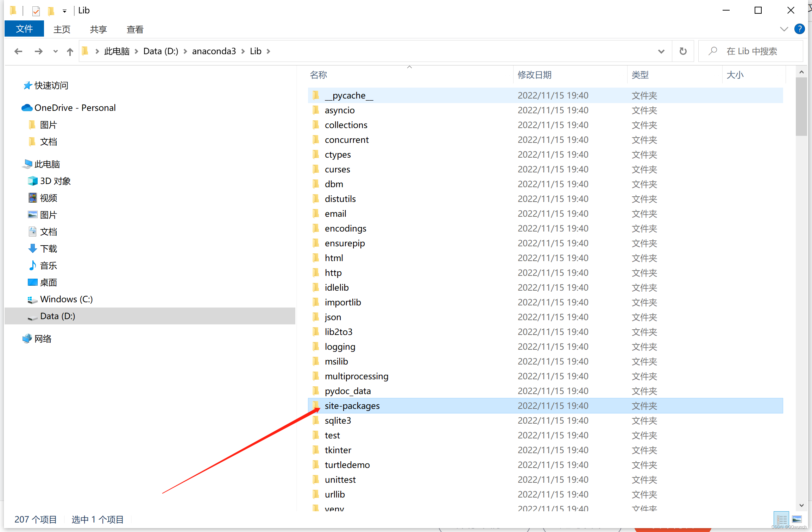Open the Customize Quick Access Toolbar dropdown
This screenshot has width=812, height=532.
click(64, 11)
